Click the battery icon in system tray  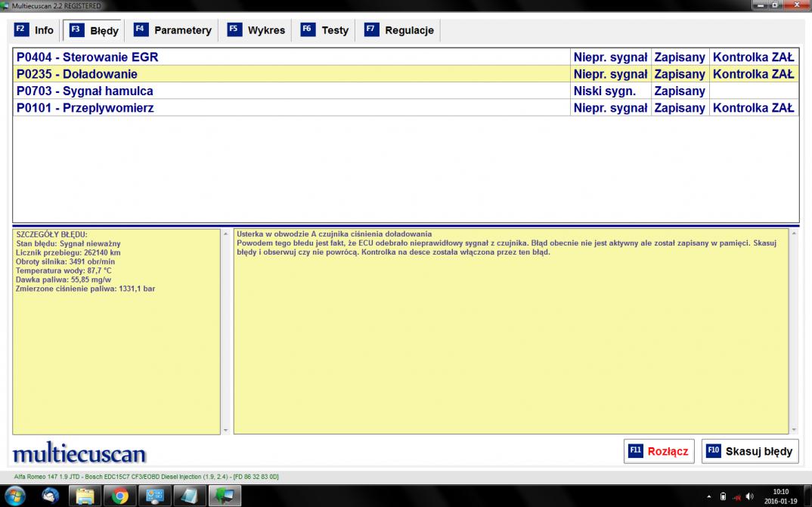click(x=723, y=496)
